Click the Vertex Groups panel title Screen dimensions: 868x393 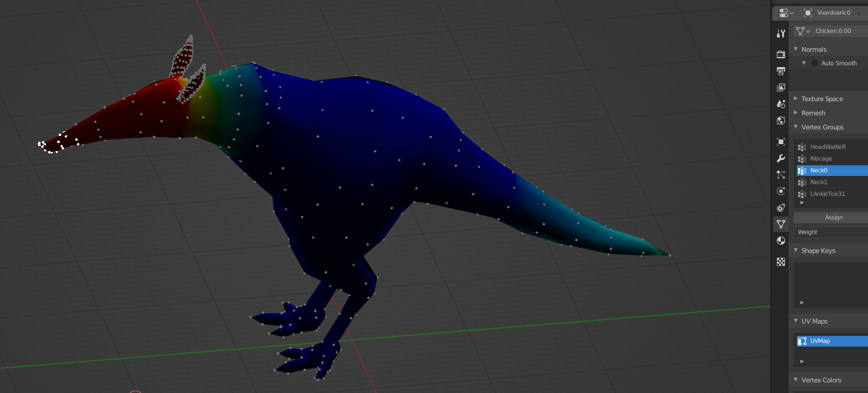point(823,127)
